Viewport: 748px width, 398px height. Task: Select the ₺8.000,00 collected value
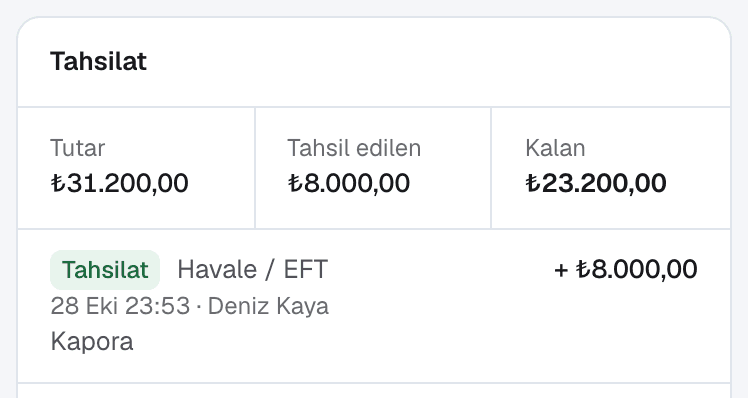coord(349,183)
